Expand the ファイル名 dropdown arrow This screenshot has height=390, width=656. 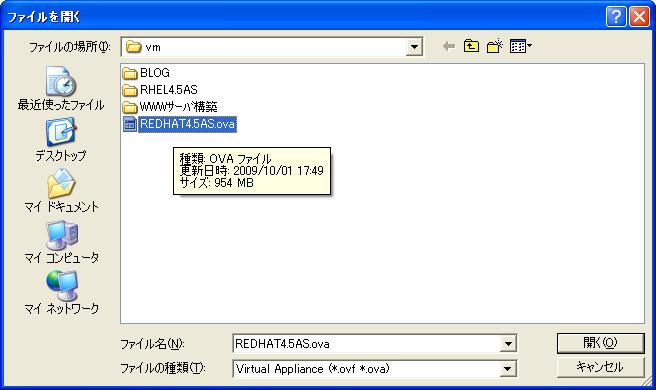[x=508, y=344]
